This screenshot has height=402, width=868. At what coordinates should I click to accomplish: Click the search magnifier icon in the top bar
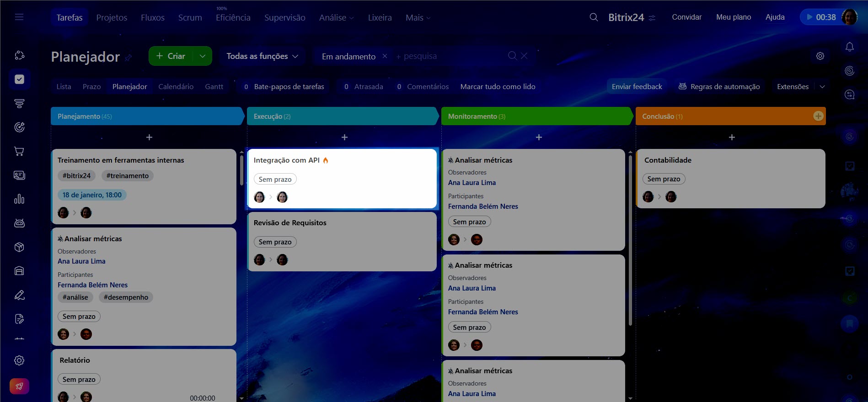pos(594,17)
